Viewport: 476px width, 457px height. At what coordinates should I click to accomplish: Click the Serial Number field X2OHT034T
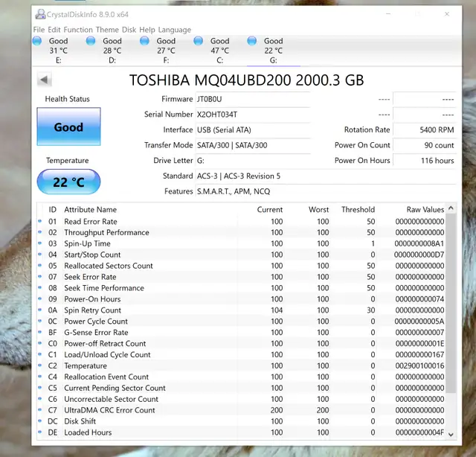(x=253, y=115)
